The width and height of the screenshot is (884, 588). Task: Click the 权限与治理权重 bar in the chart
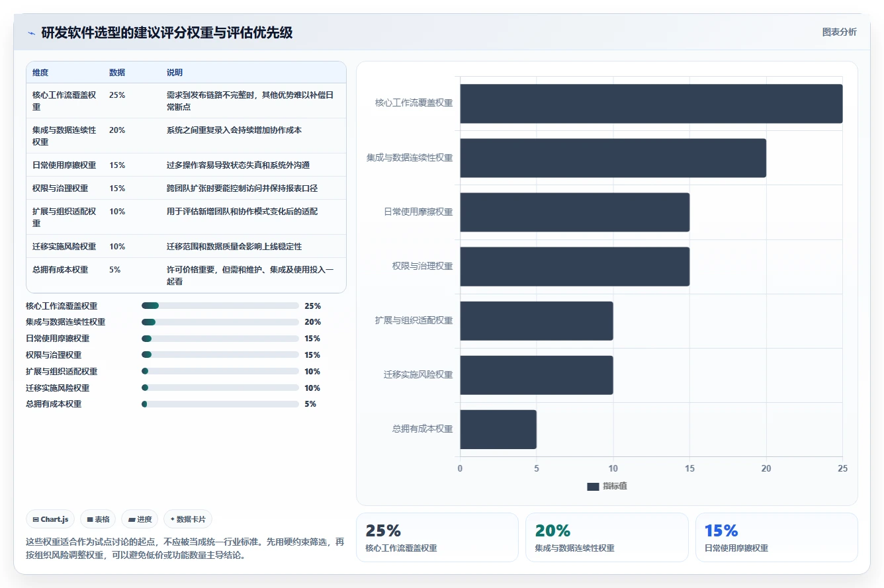point(575,267)
